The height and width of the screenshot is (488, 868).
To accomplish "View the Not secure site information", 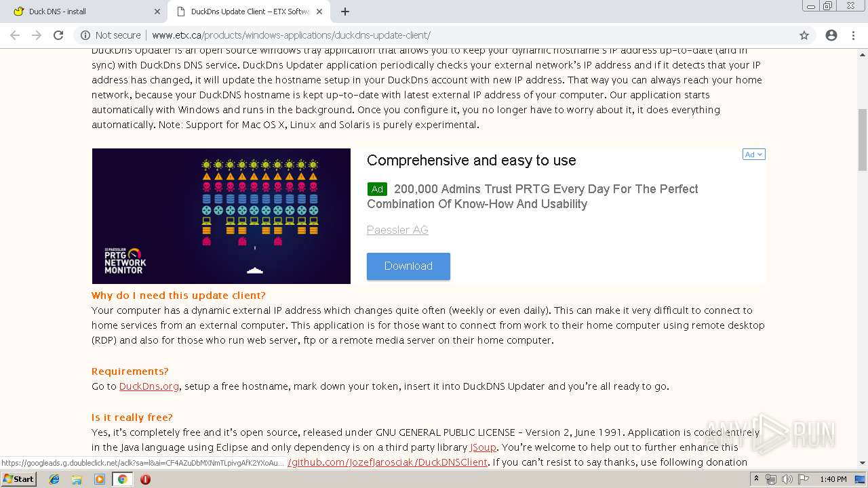I will coord(111,35).
